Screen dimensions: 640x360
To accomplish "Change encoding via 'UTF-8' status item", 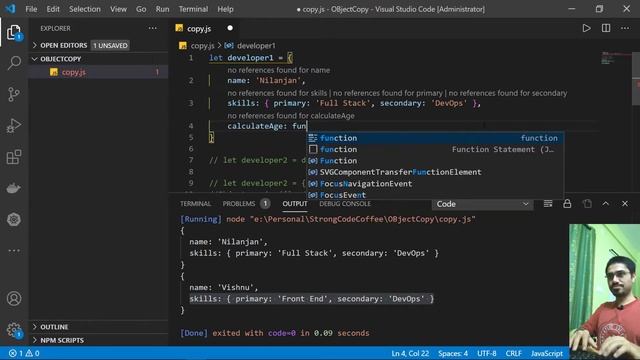I will click(487, 353).
